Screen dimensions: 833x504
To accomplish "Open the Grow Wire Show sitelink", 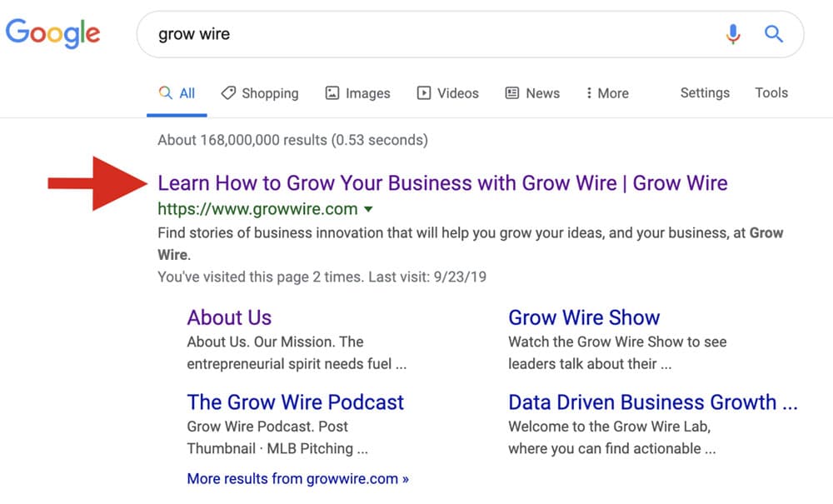I will click(x=584, y=317).
